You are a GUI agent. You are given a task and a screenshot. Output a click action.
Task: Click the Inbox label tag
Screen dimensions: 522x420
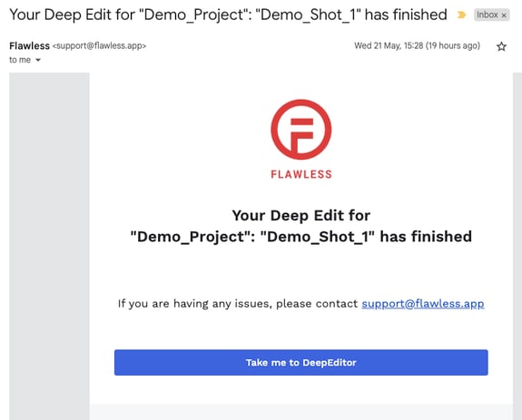488,15
